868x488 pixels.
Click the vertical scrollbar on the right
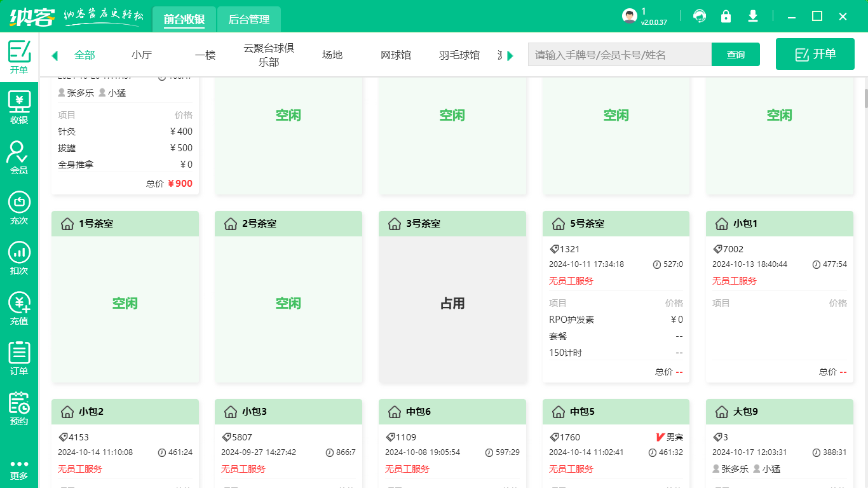pyautogui.click(x=865, y=99)
